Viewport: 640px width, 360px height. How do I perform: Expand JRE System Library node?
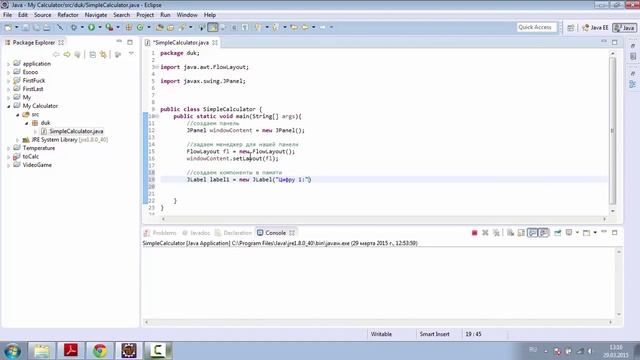[x=18, y=140]
